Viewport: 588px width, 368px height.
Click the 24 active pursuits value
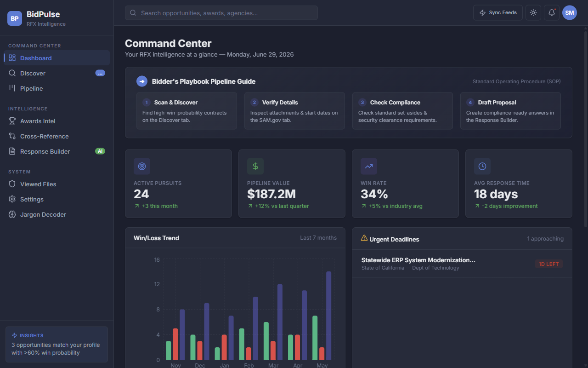[x=141, y=194]
